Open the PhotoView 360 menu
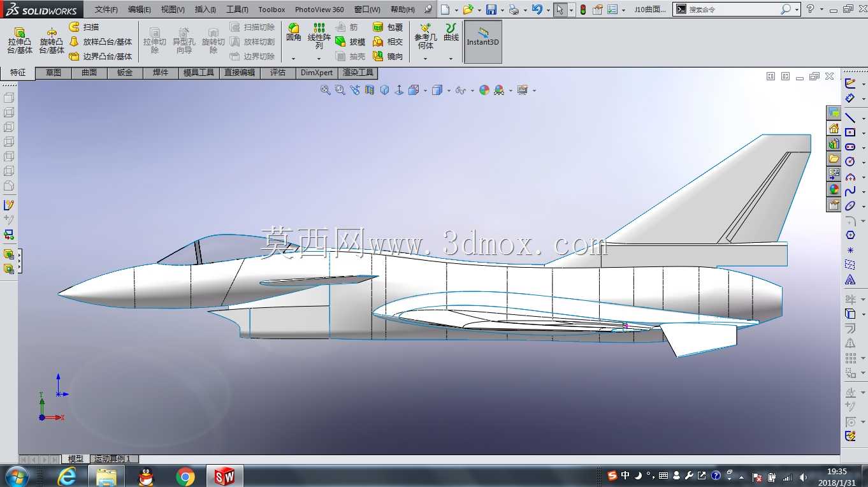Screen dimensions: 868x487 point(319,10)
